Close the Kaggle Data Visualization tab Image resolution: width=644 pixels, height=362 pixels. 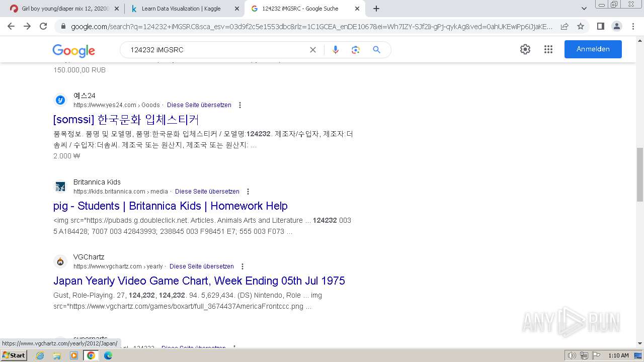click(x=237, y=9)
